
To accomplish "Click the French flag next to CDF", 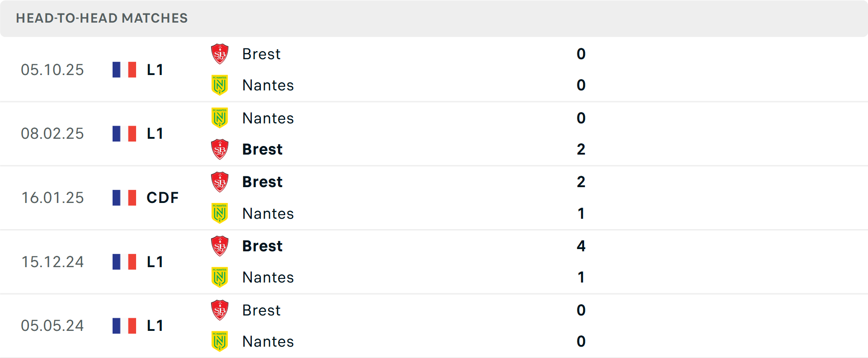I will [124, 198].
